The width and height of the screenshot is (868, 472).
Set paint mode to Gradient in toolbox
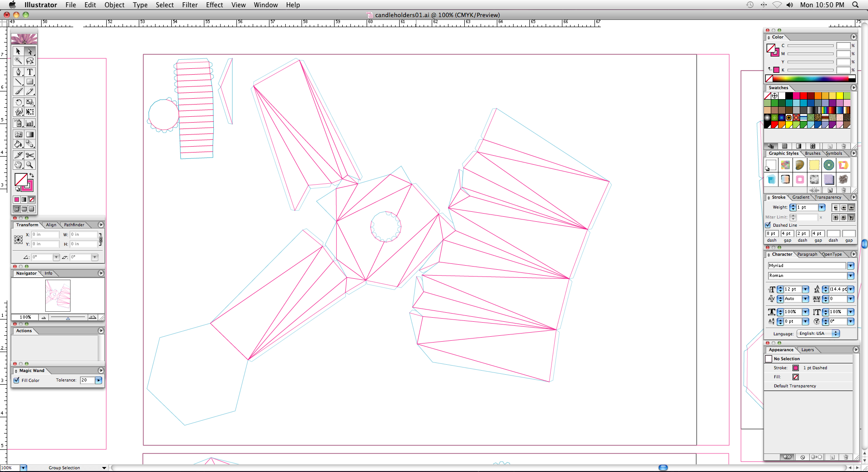click(x=24, y=200)
